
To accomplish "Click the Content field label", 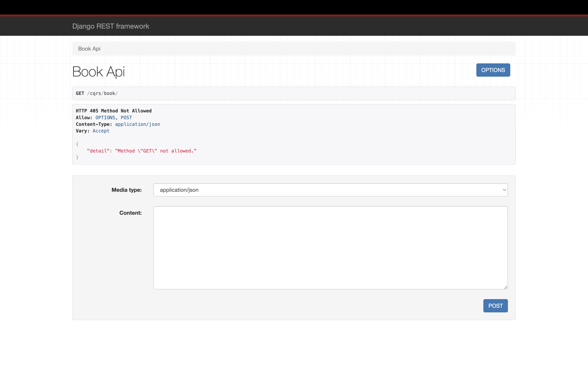I will click(x=130, y=213).
